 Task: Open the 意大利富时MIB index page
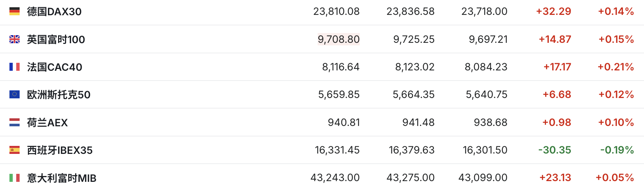(x=62, y=178)
